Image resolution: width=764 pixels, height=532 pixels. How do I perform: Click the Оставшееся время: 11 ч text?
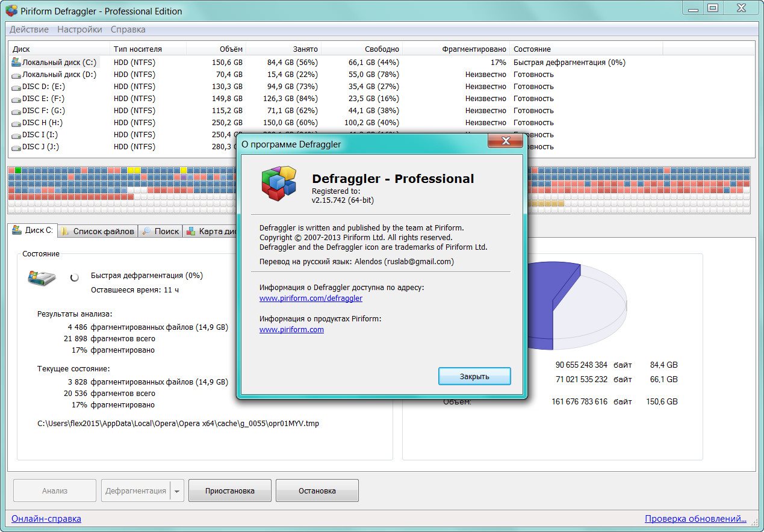[x=135, y=289]
